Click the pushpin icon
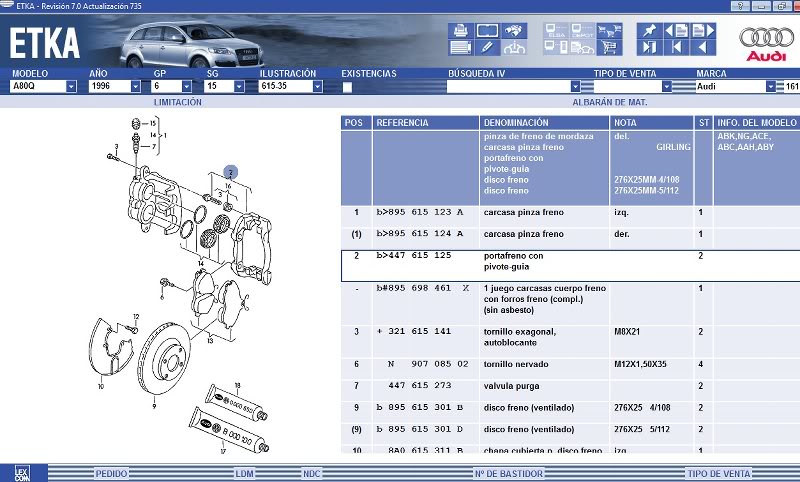Image resolution: width=800 pixels, height=482 pixels. click(x=650, y=30)
